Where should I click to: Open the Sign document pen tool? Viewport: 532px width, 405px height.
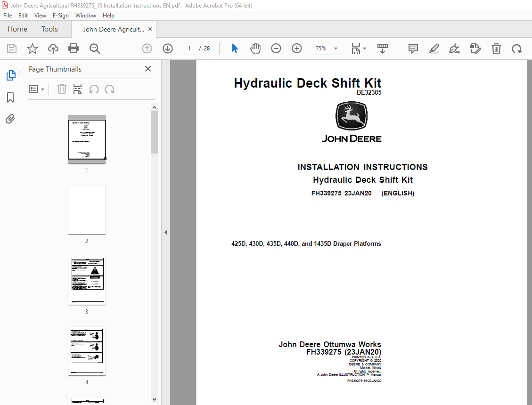click(454, 49)
